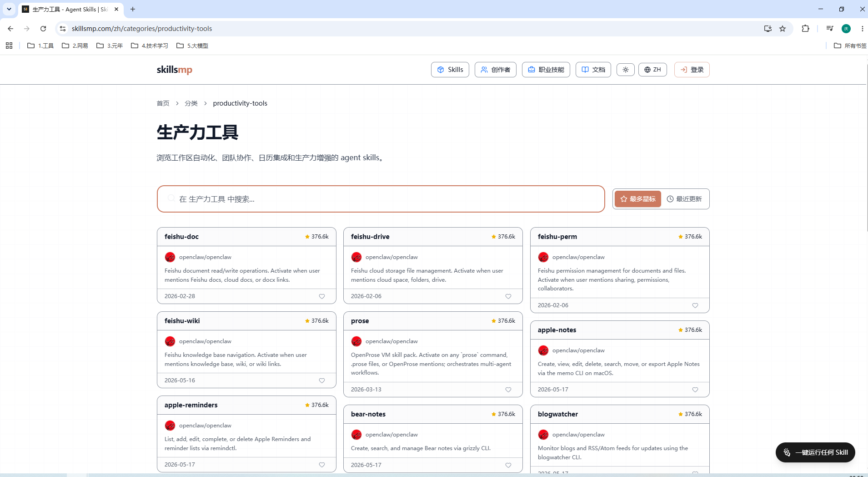This screenshot has height=477, width=868.
Task: Click date 2026-03-13 on prose card
Action: coord(366,390)
